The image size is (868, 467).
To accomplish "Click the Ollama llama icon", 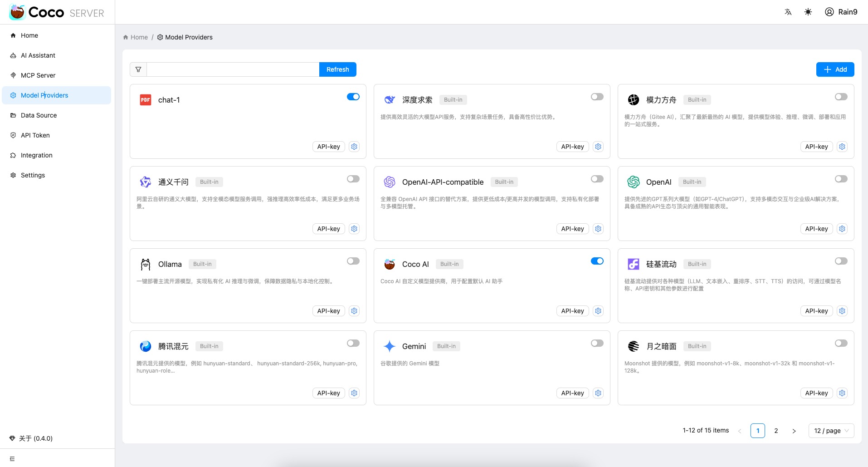I will 146,264.
